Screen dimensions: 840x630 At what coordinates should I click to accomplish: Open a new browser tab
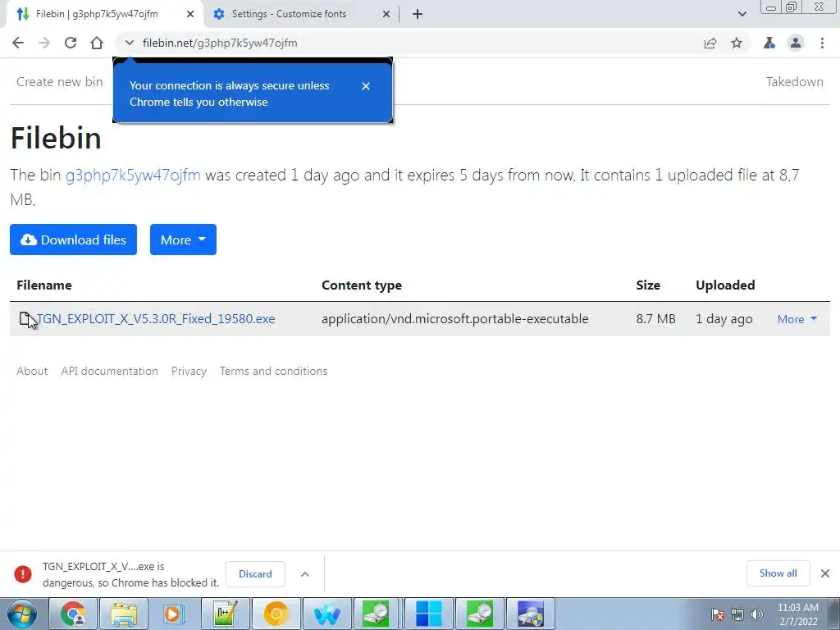pyautogui.click(x=418, y=14)
